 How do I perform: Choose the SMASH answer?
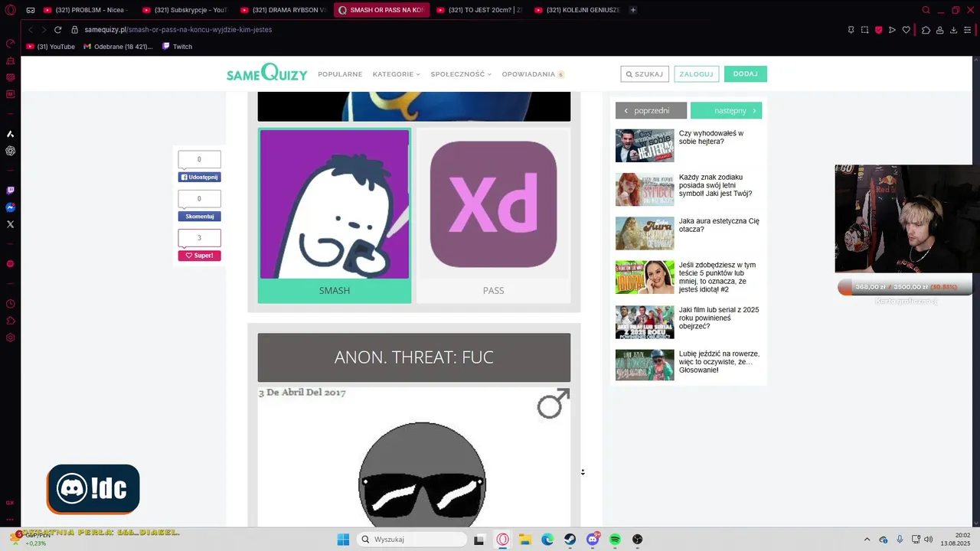click(x=335, y=216)
